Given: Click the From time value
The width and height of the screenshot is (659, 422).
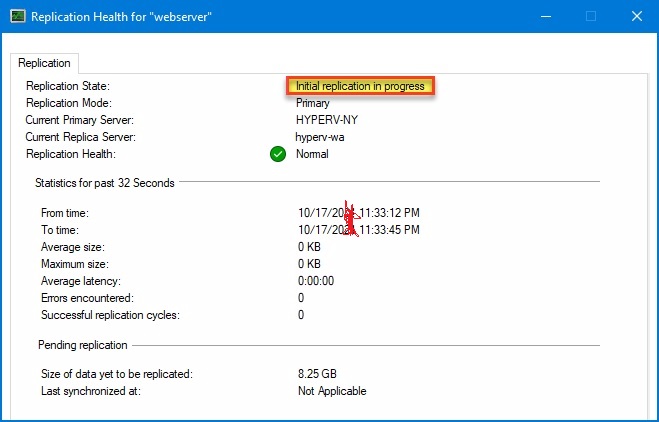Looking at the screenshot, I should [x=358, y=213].
